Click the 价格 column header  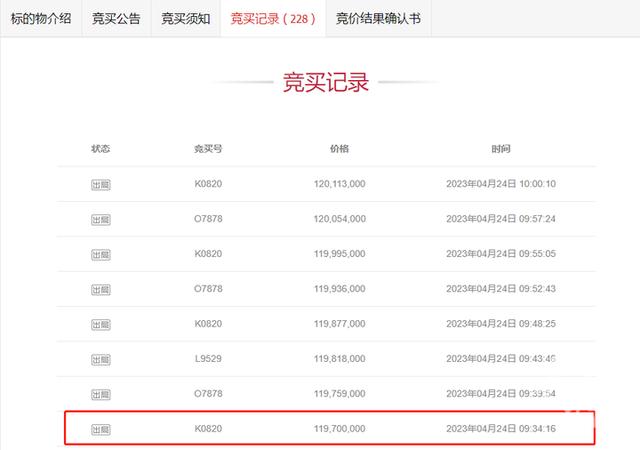(339, 149)
